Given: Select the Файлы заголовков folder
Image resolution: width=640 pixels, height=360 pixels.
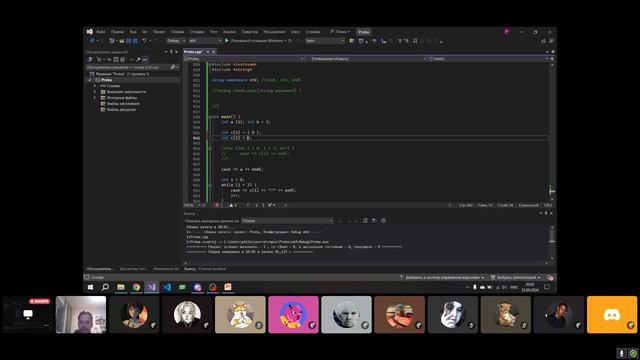Looking at the screenshot, I should (x=123, y=104).
